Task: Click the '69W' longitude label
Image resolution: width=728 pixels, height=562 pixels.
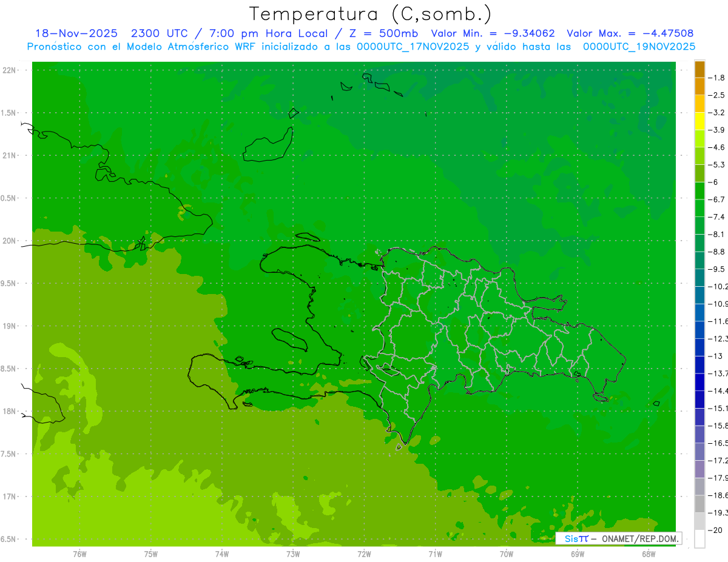Action: 578,554
